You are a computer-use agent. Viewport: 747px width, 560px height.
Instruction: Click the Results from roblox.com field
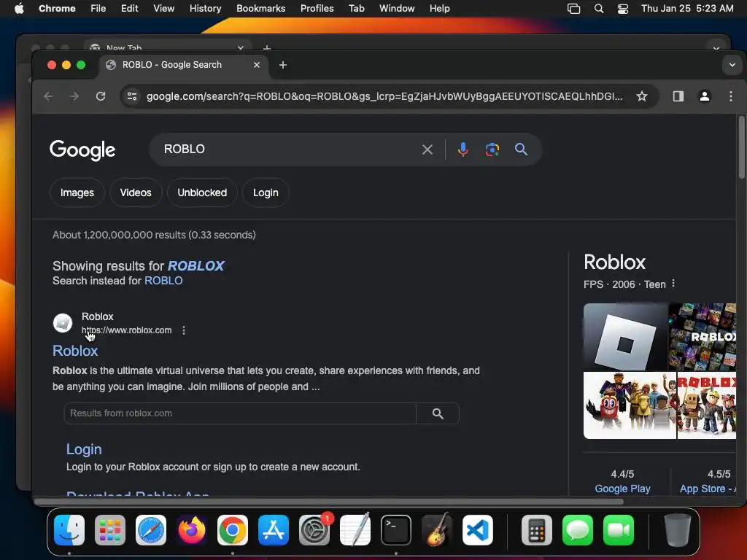239,413
